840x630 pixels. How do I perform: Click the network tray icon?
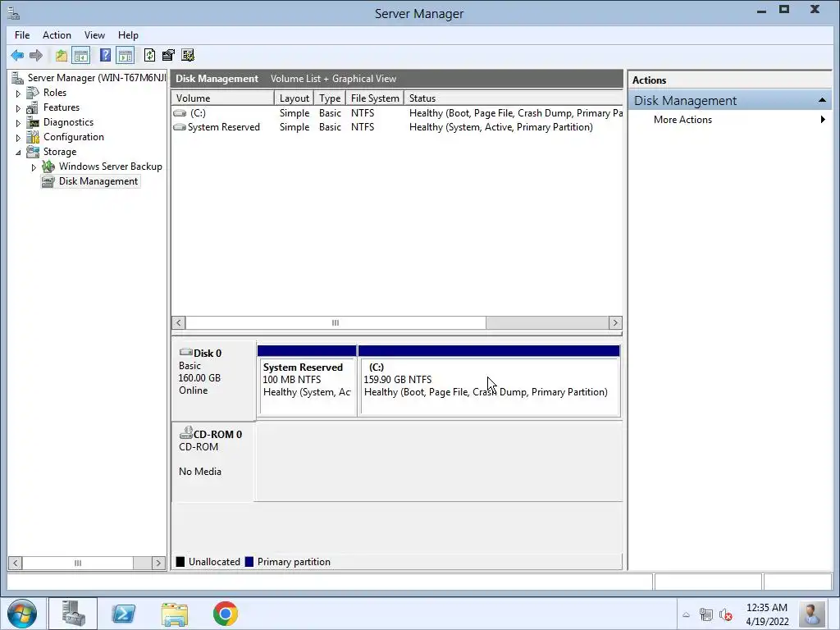(x=706, y=615)
